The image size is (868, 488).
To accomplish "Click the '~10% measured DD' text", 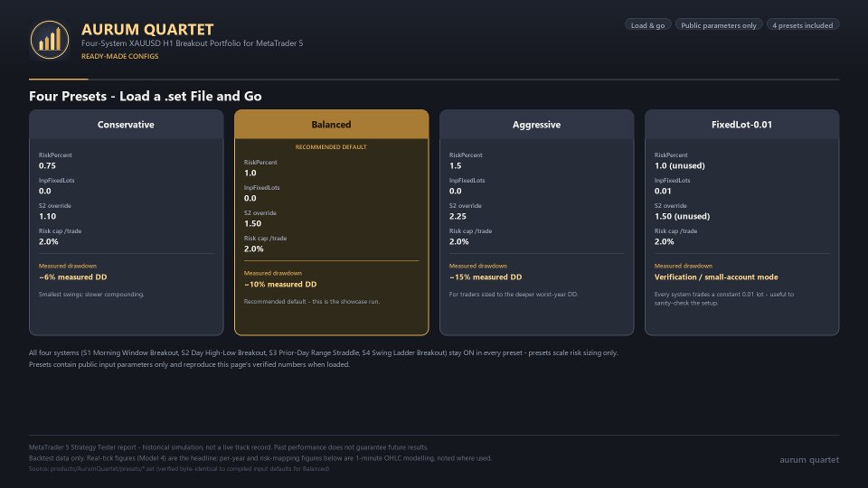I will point(280,285).
